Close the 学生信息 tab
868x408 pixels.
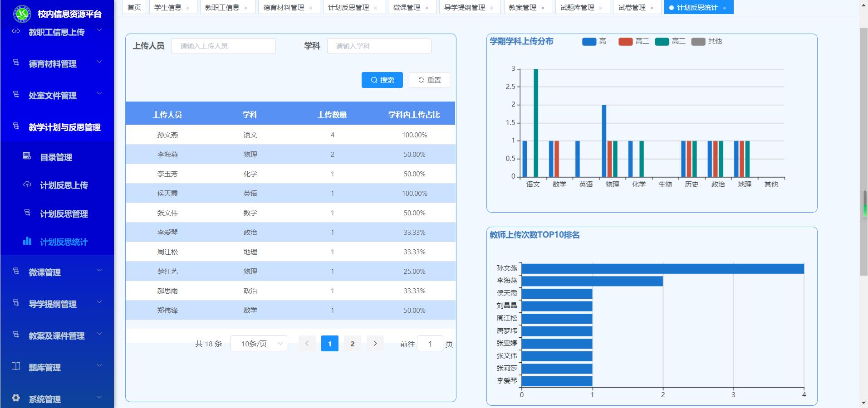click(x=187, y=8)
